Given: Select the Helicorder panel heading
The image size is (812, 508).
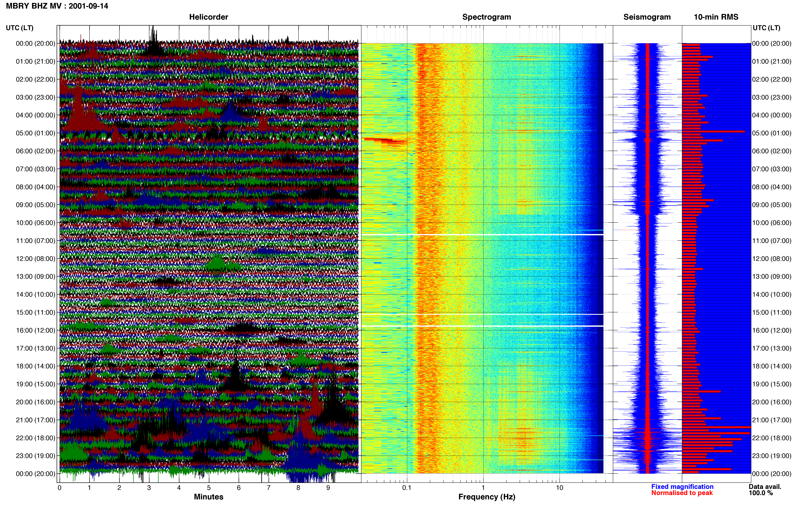Looking at the screenshot, I should pyautogui.click(x=209, y=17).
